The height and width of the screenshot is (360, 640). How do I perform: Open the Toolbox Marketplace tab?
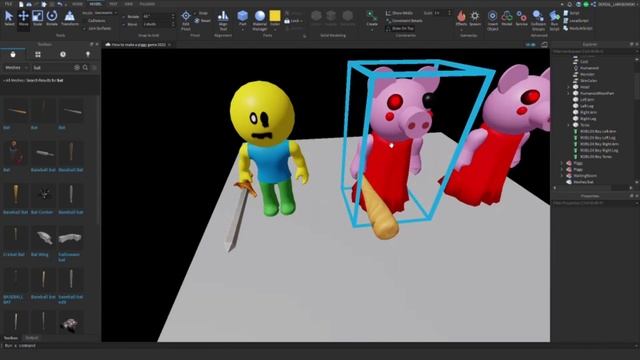point(13,54)
